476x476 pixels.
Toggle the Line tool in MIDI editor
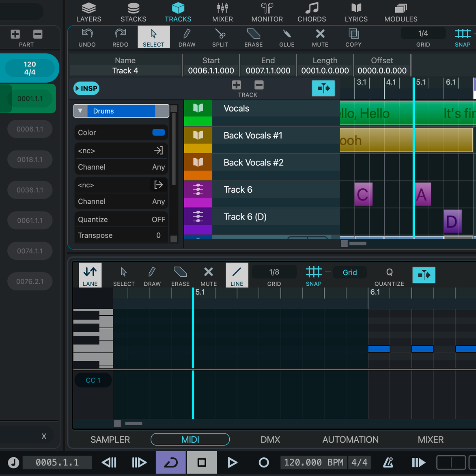[x=237, y=275]
